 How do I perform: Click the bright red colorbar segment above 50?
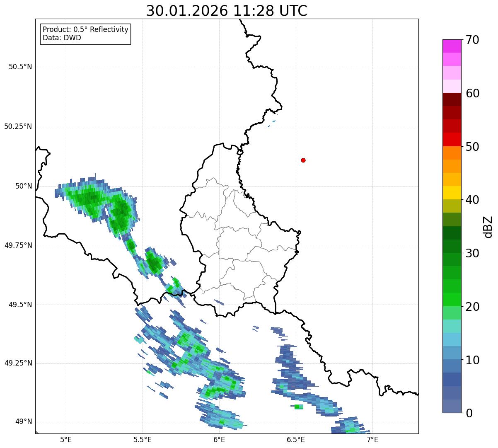coord(452,140)
